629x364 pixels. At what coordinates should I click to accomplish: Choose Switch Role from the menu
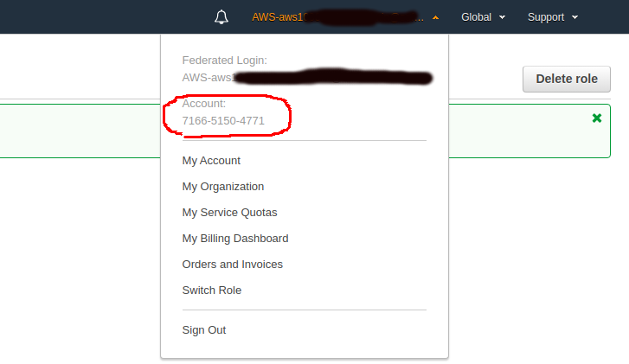click(211, 291)
